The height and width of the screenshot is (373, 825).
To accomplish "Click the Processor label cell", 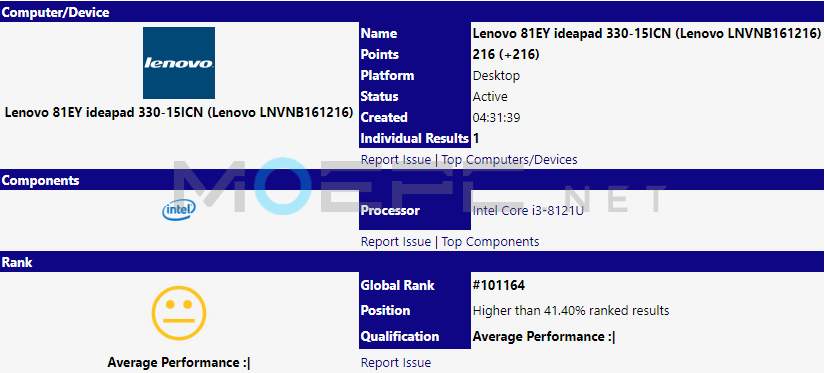I will pyautogui.click(x=415, y=211).
